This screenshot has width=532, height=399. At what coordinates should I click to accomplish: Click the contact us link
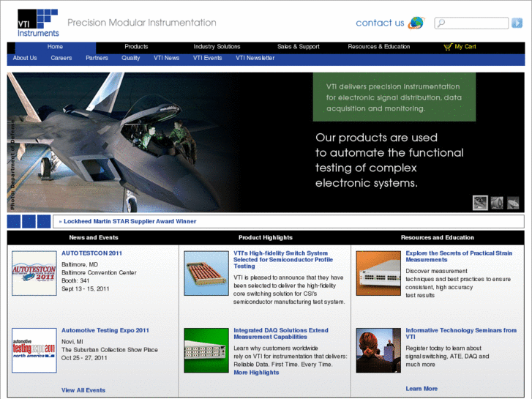click(x=380, y=23)
